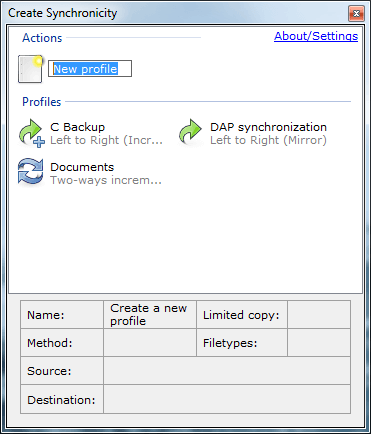
Task: Click the Two-ways increm... description text
Action: point(106,180)
